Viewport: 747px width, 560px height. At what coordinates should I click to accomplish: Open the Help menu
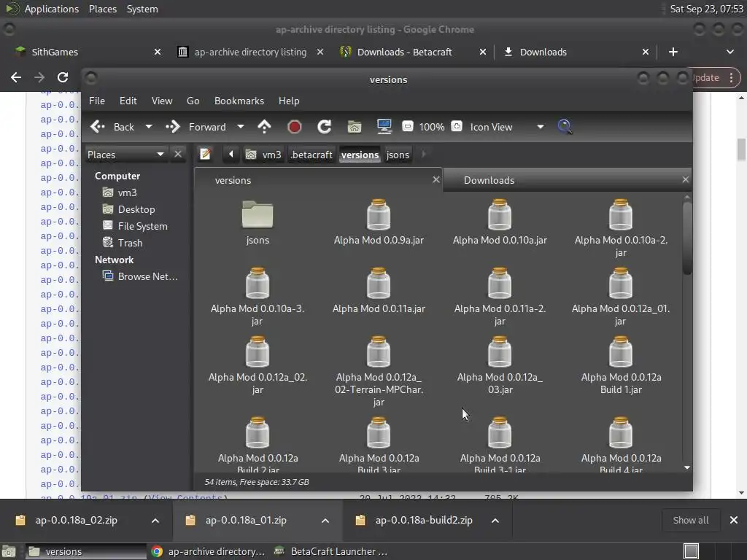289,101
